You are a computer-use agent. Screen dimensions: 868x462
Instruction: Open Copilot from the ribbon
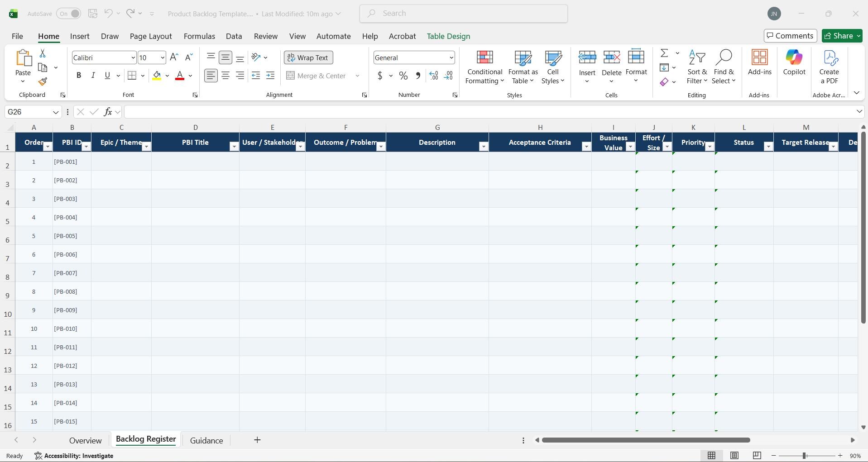click(794, 62)
